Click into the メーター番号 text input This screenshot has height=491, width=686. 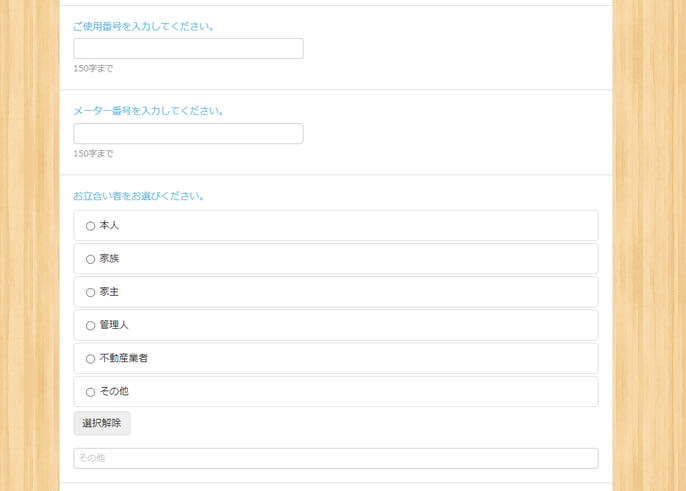click(188, 134)
